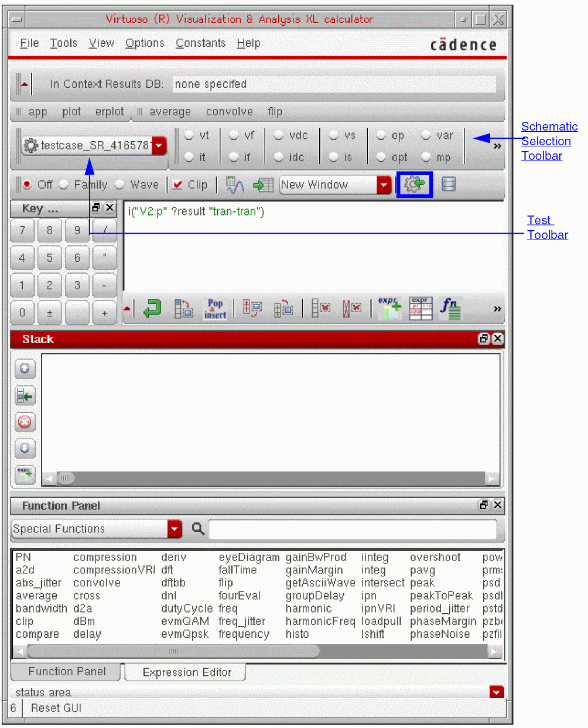Click the red delete icon in Stack panel
Screen dimensions: 588x728
pos(25,422)
